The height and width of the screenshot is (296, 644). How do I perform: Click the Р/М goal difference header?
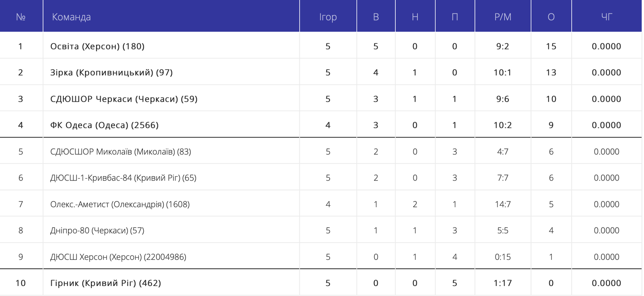point(503,17)
